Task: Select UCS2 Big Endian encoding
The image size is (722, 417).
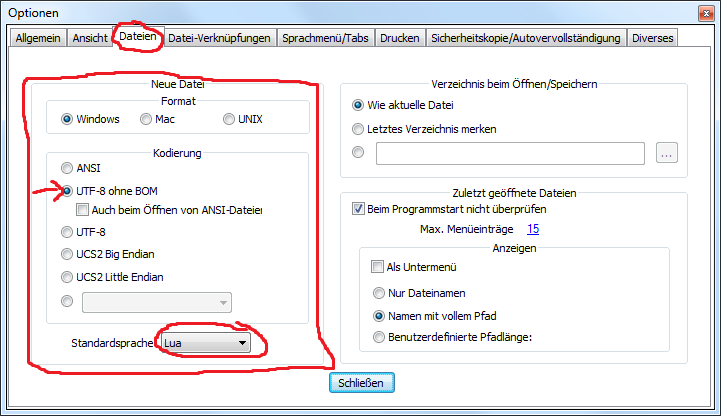Action: [x=68, y=254]
